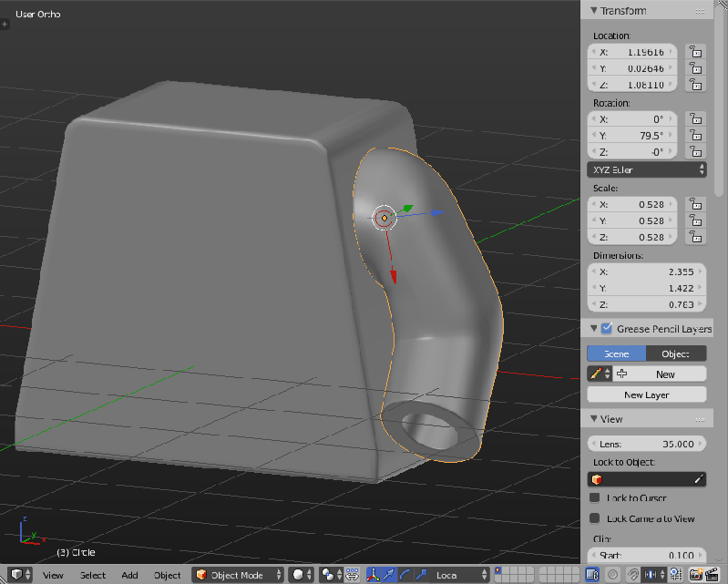Expand toolshelf with plus icon
The image size is (728, 584).
[x=5, y=24]
